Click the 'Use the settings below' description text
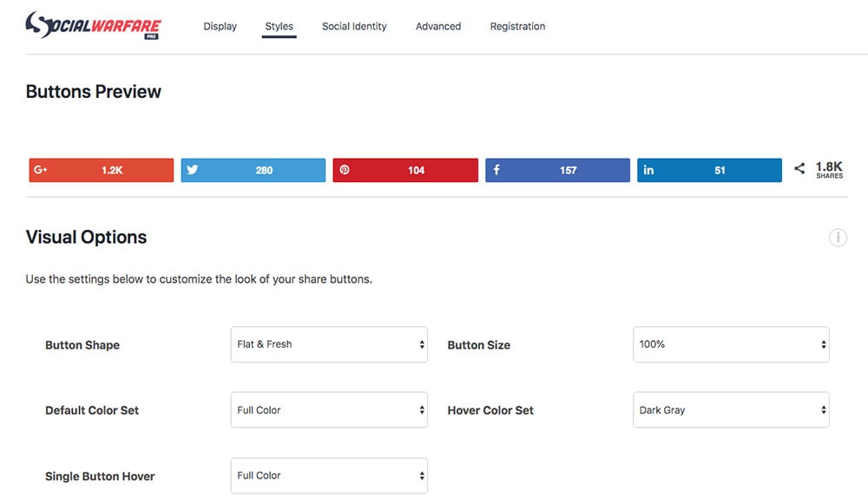Screen dimensions: 868x503 coord(199,279)
